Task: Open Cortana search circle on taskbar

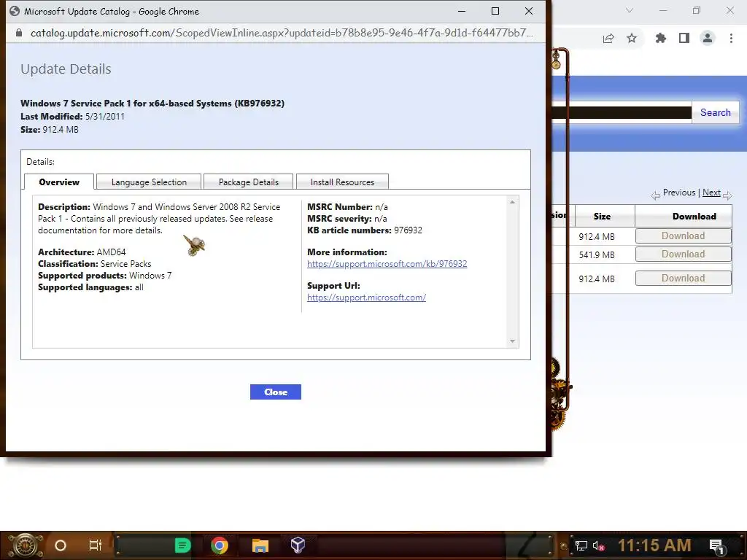Action: (61, 545)
